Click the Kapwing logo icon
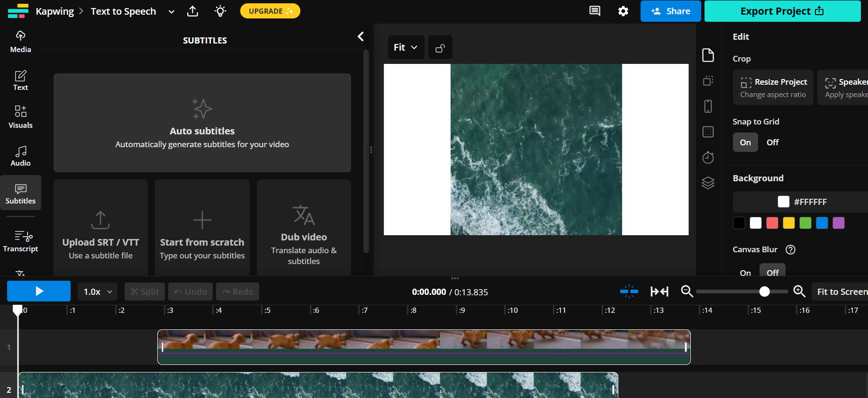Image resolution: width=868 pixels, height=398 pixels. click(18, 11)
